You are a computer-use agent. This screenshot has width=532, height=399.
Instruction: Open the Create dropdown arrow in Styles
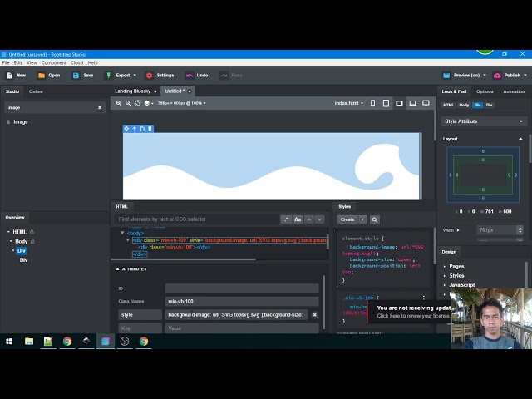tap(362, 219)
